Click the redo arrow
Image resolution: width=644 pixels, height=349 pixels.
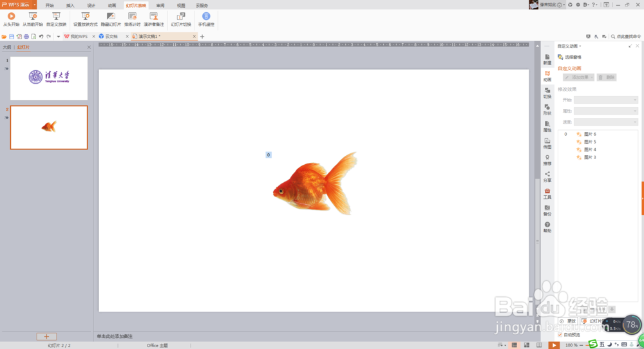click(x=48, y=37)
